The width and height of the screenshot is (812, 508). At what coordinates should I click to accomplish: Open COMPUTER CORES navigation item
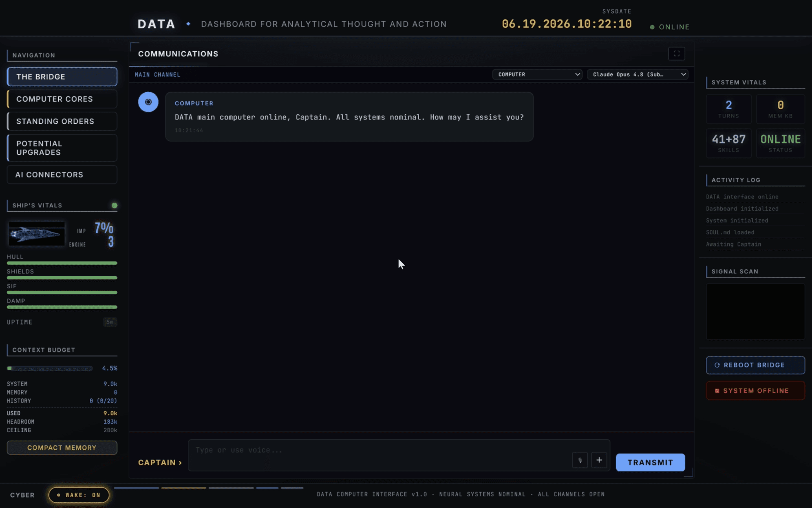pyautogui.click(x=62, y=99)
